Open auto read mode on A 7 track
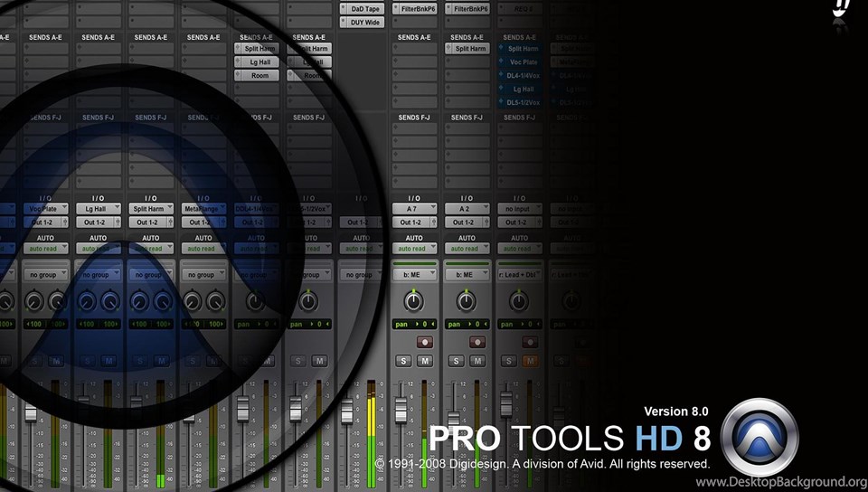 [414, 249]
